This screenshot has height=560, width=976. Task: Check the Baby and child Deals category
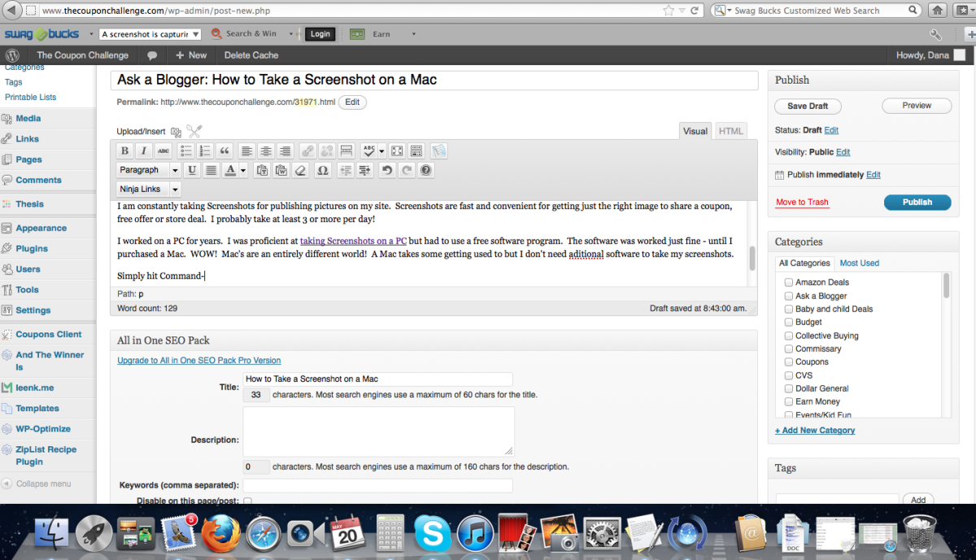[x=789, y=309]
